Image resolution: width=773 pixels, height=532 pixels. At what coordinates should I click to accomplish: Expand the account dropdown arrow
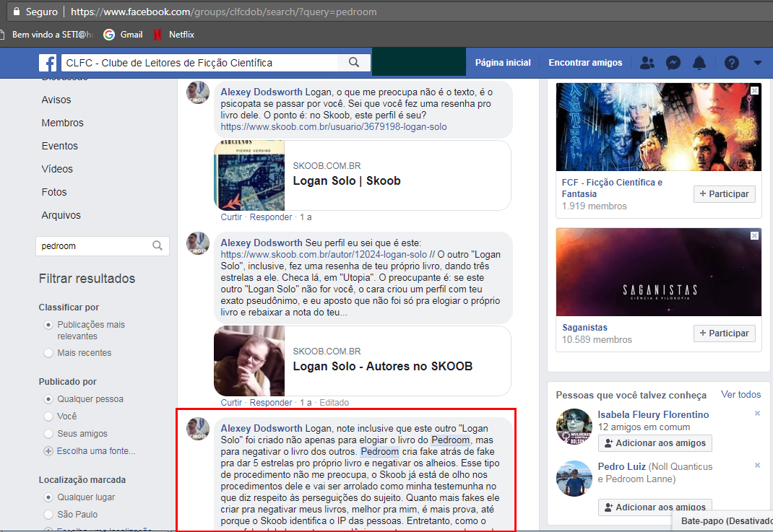(759, 63)
